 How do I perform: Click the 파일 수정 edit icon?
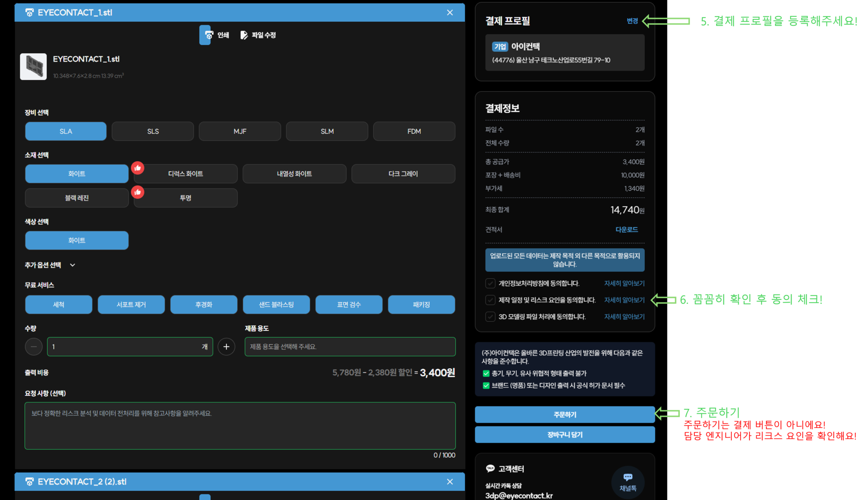point(244,35)
